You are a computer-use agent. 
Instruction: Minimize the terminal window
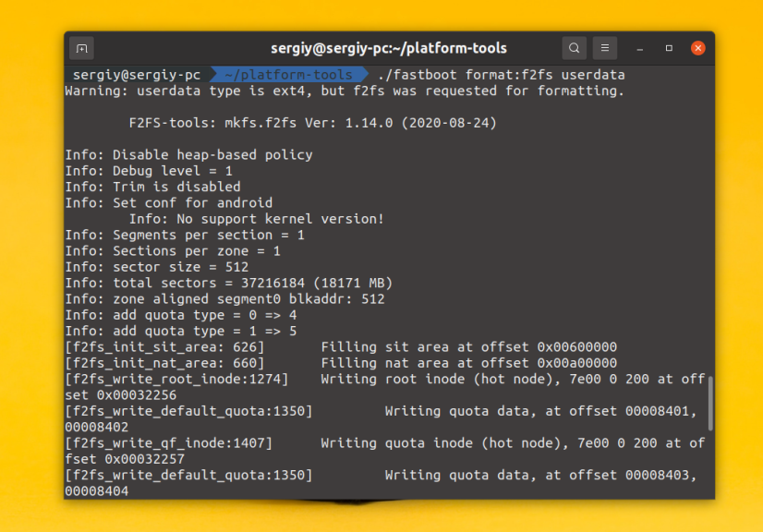click(640, 48)
